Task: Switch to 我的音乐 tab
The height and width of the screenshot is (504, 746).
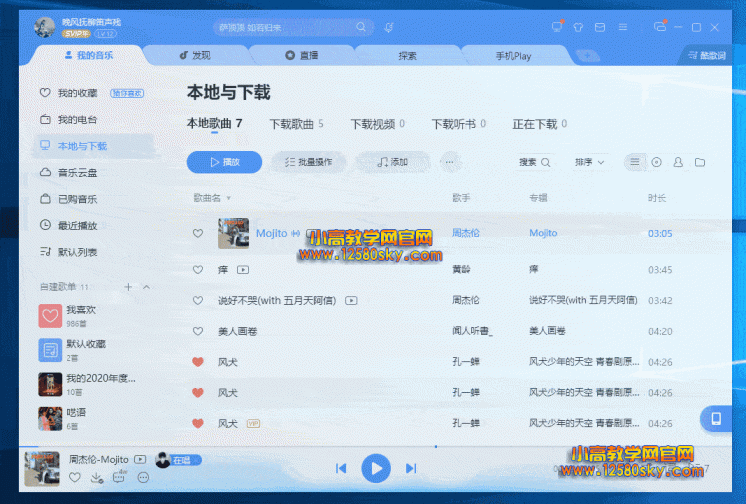Action: point(89,55)
